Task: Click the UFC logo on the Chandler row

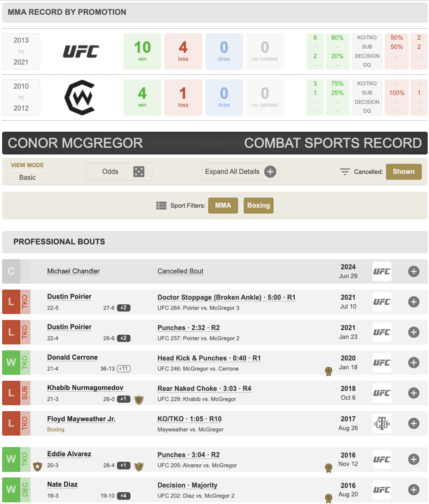Action: click(381, 271)
